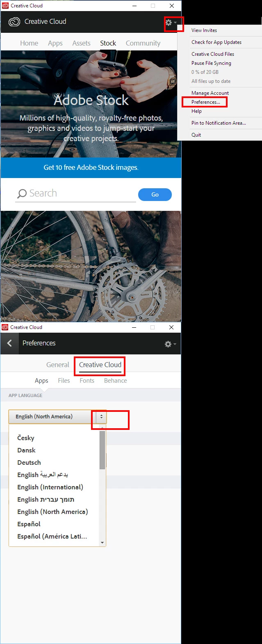
Task: Open Preferences... from the gear menu
Action: click(206, 102)
